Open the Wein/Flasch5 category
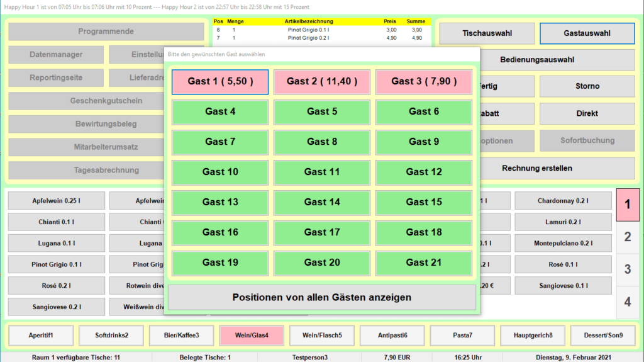 322,336
